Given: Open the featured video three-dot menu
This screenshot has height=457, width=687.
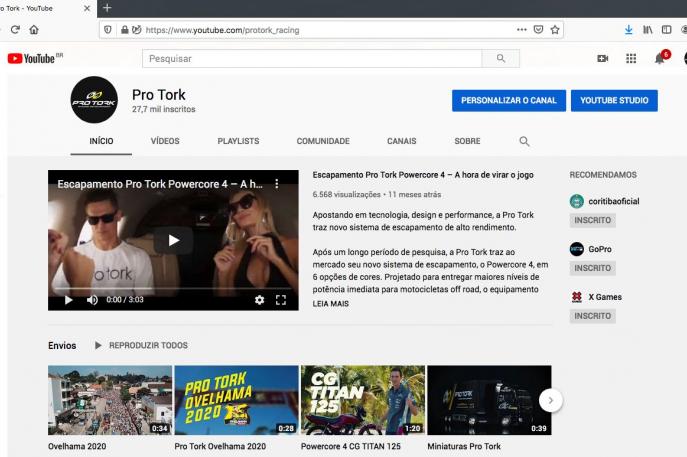Looking at the screenshot, I should pos(276,184).
